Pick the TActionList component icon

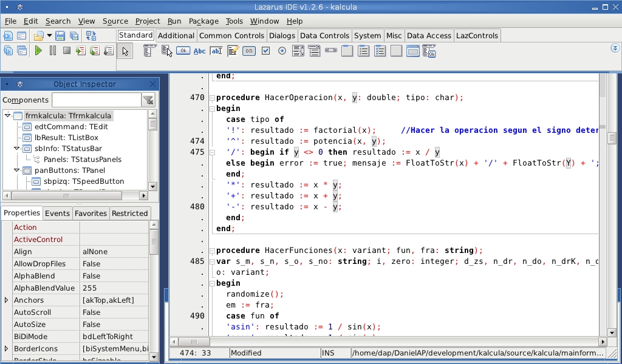(x=429, y=51)
